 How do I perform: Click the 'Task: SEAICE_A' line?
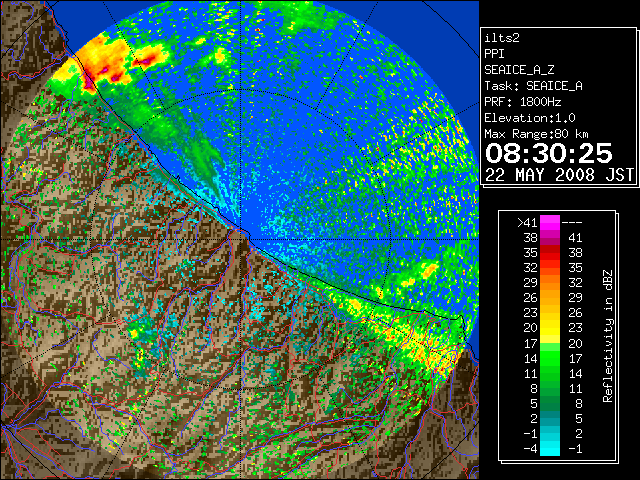533,86
